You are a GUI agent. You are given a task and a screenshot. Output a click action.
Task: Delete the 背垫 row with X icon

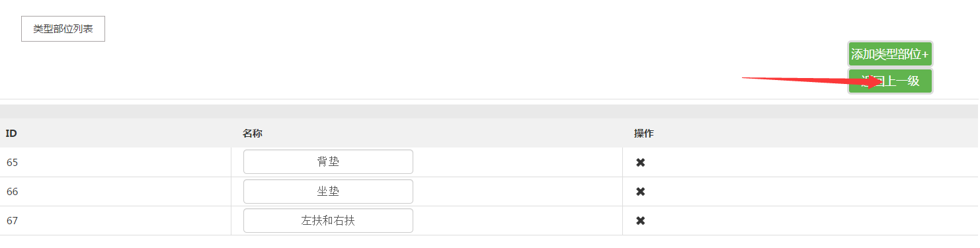coord(640,162)
